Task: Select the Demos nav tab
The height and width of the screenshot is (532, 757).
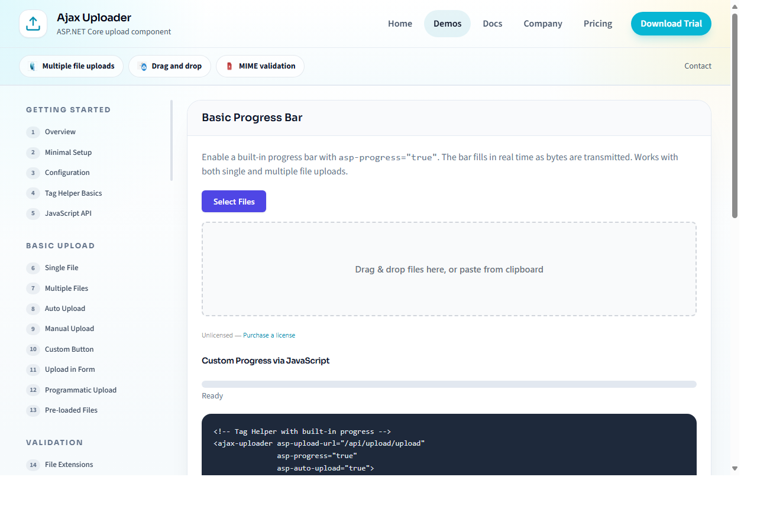Action: pyautogui.click(x=447, y=24)
